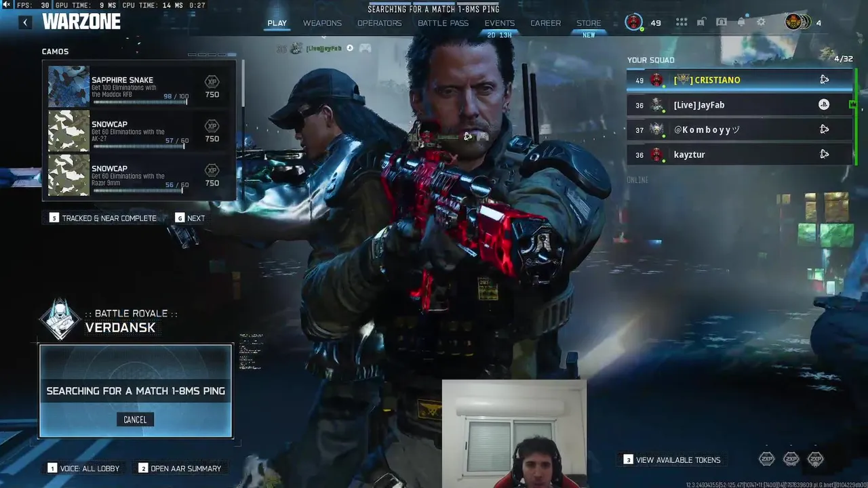Screen dimensions: 868x488
Task: Go back with the top-left arrow
Action: point(25,22)
